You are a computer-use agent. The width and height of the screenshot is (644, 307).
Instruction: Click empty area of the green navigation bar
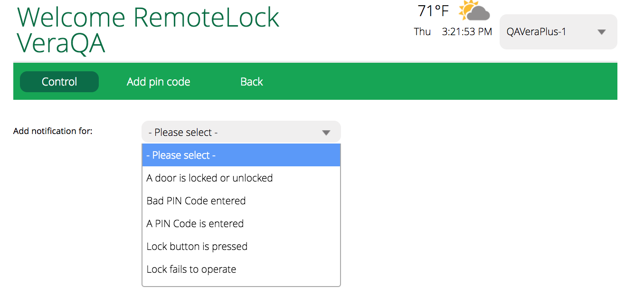[427, 82]
